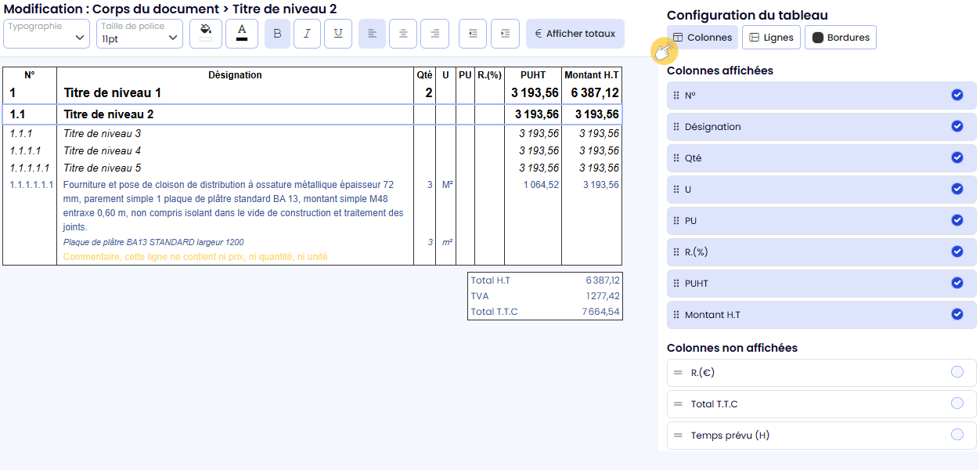Open the fill background color picker
The width and height of the screenshot is (980, 470).
[x=206, y=34]
